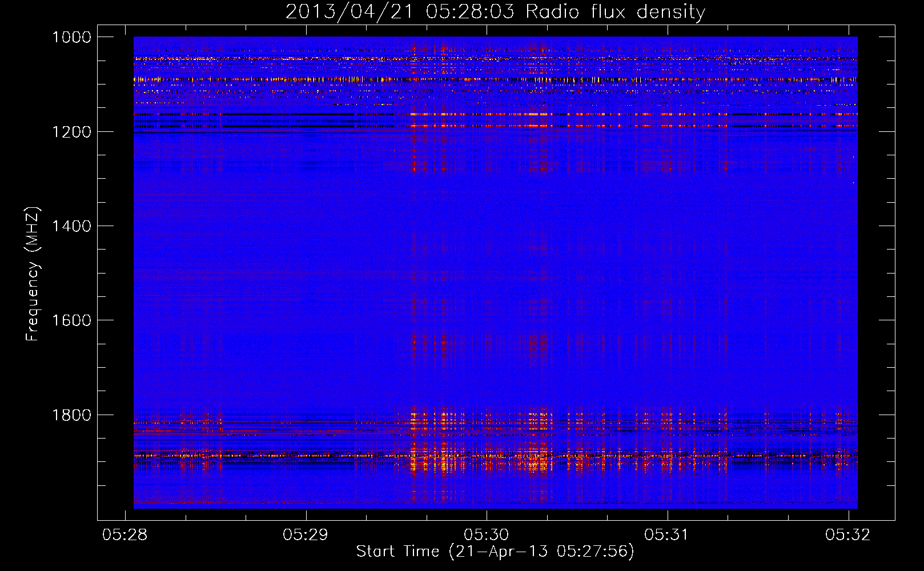Screen dimensions: 924x571
Task: Click the 05:30 time axis label
Action: (x=487, y=535)
